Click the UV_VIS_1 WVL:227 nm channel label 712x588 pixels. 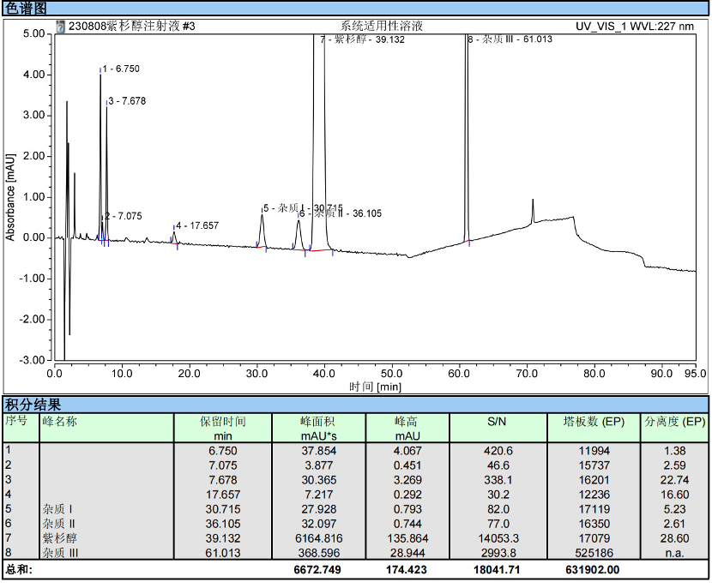point(635,27)
